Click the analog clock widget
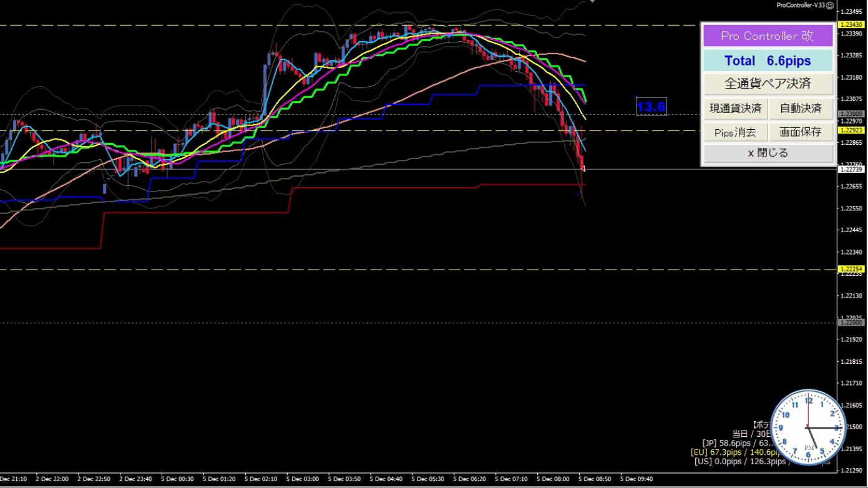 click(808, 427)
